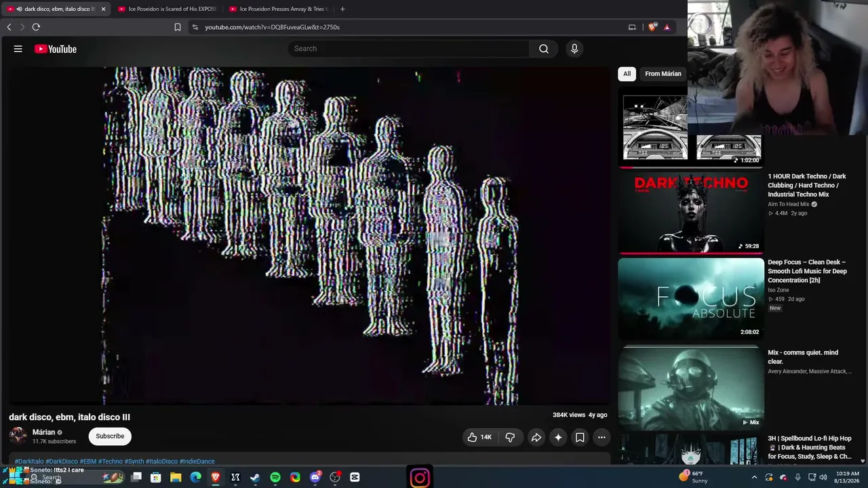Select the From Márian filter chip
868x488 pixels.
tap(663, 74)
